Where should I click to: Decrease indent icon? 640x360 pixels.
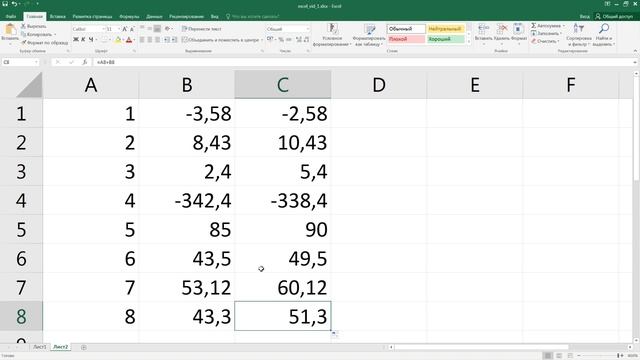coord(167,40)
